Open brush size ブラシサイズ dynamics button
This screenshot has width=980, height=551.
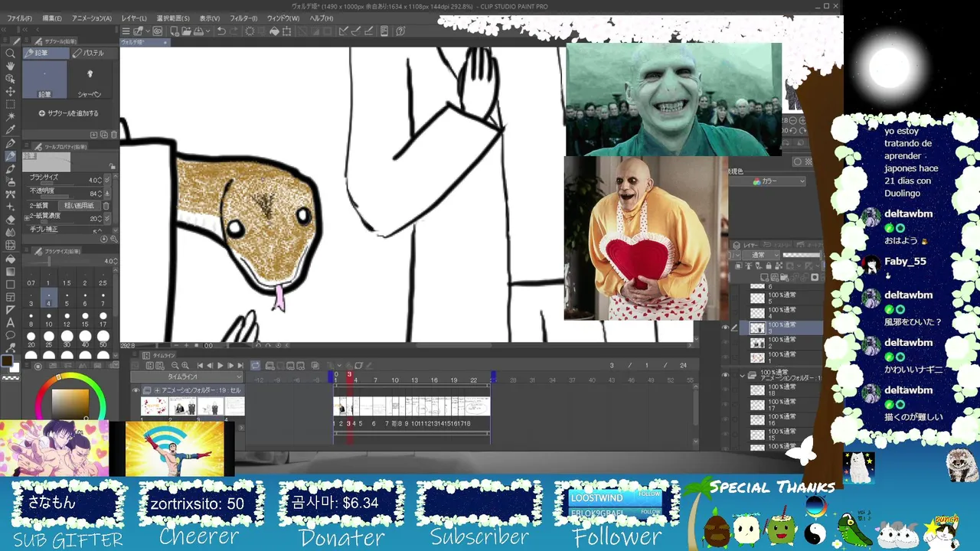pos(106,179)
